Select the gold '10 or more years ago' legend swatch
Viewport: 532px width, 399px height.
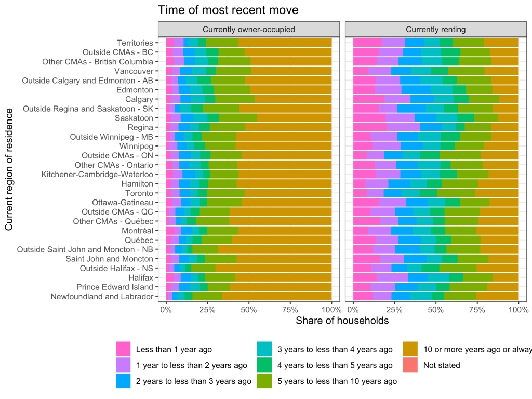pyautogui.click(x=411, y=349)
